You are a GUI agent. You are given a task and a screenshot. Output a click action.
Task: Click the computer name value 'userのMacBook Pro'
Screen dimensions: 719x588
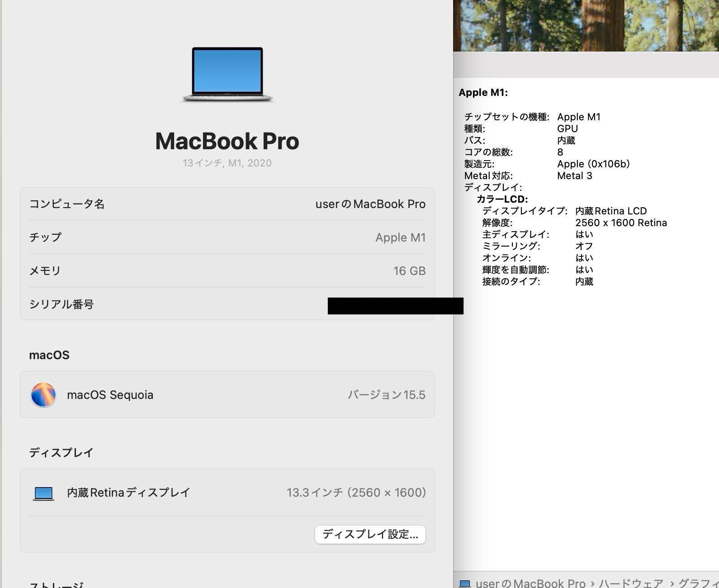click(x=370, y=204)
